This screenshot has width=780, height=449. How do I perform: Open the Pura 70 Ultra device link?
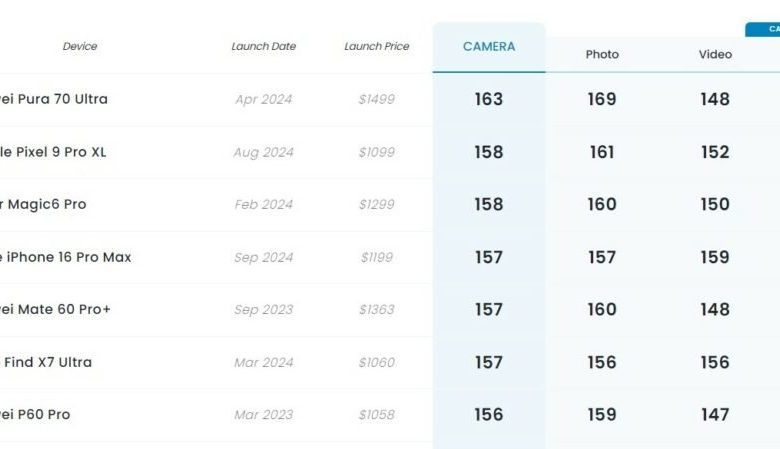click(x=54, y=99)
